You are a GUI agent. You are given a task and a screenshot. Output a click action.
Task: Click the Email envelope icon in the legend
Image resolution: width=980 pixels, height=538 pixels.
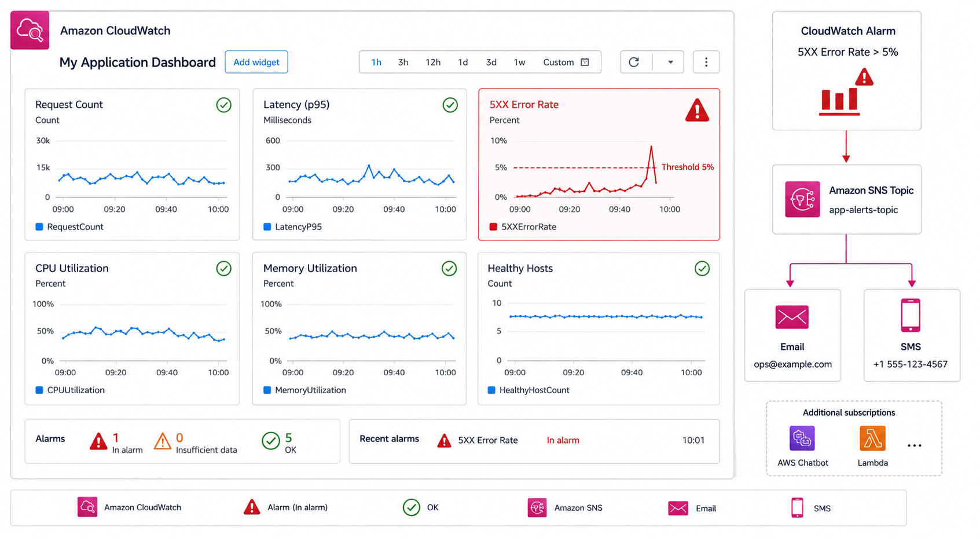point(678,508)
